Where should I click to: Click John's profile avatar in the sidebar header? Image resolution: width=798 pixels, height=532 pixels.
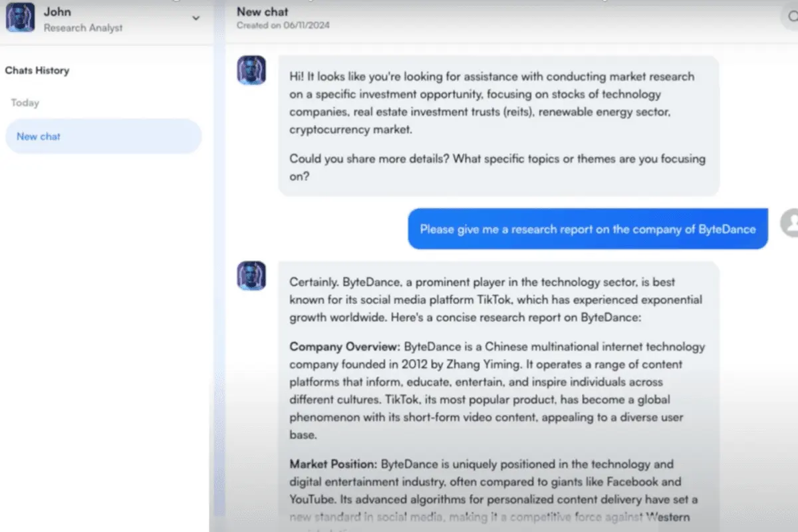point(20,18)
